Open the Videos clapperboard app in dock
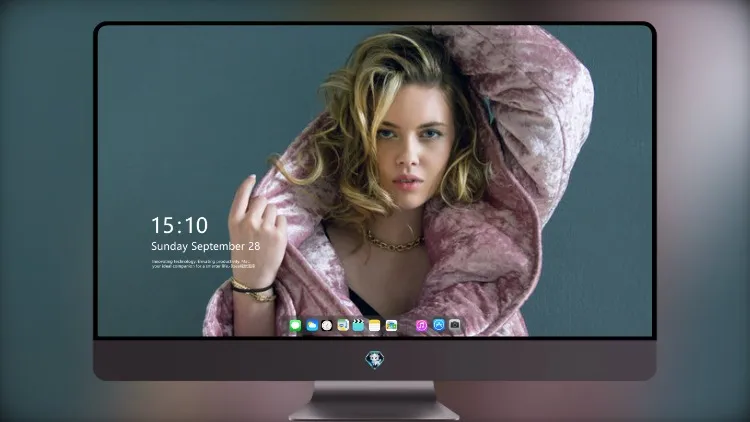Image resolution: width=750 pixels, height=422 pixels. [x=358, y=325]
